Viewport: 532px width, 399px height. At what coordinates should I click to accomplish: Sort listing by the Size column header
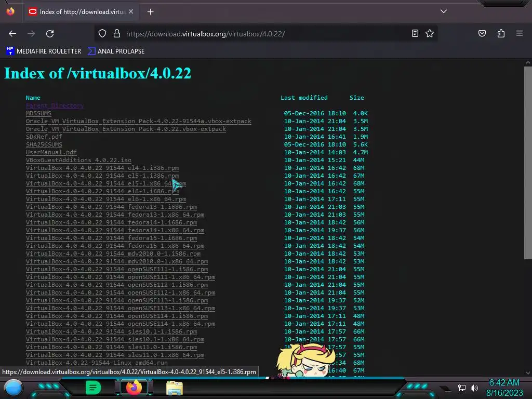pyautogui.click(x=356, y=98)
